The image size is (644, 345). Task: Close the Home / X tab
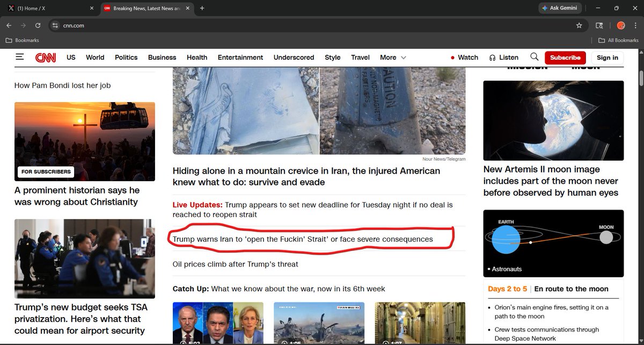point(91,8)
